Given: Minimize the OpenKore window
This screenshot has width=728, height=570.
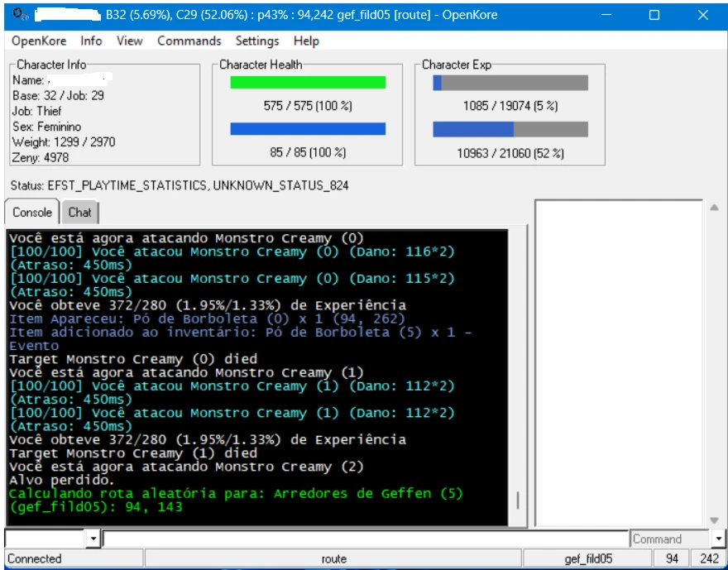Looking at the screenshot, I should 606,15.
